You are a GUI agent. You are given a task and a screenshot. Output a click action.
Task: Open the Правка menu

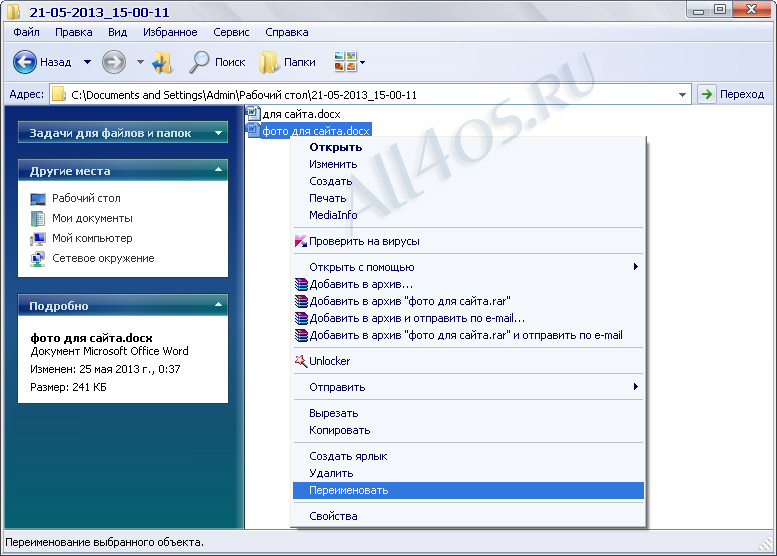pos(73,32)
